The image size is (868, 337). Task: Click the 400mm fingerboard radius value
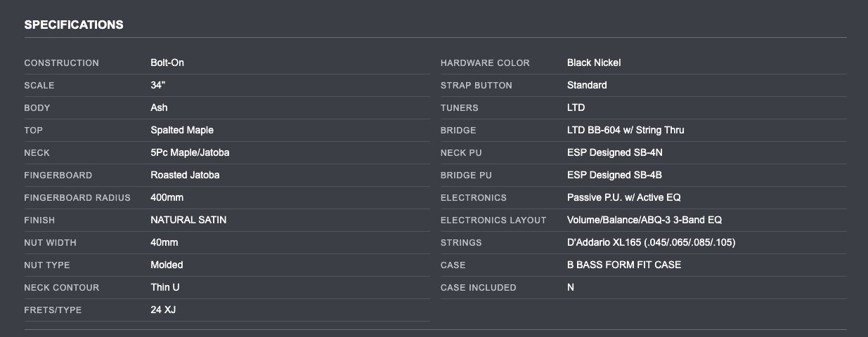tap(167, 197)
